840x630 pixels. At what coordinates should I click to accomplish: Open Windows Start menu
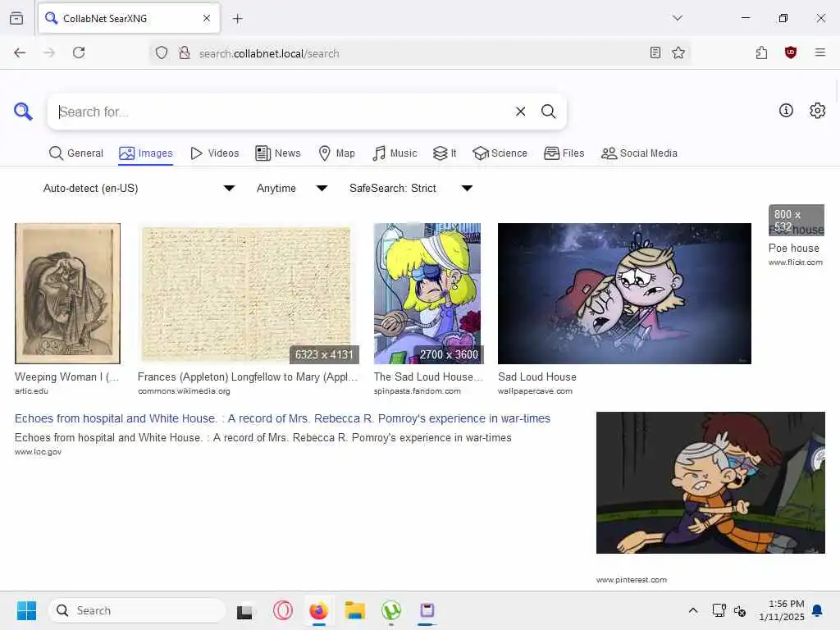26,610
